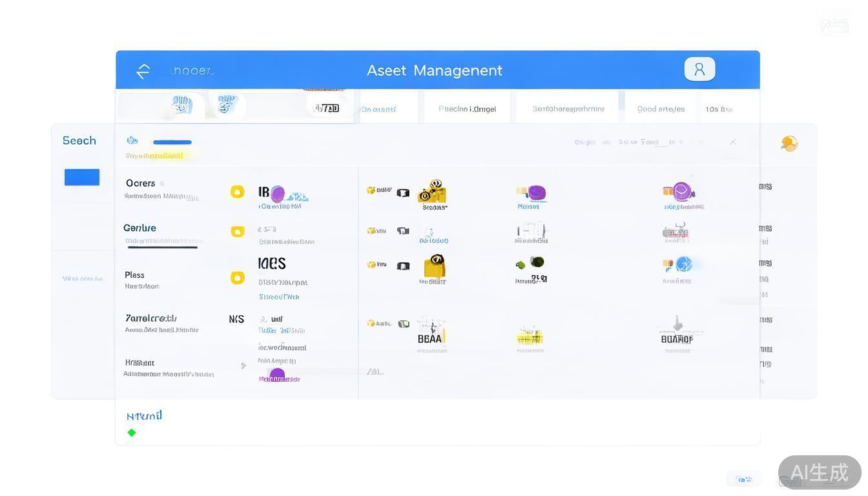This screenshot has height=496, width=868.
Task: Click the green diamond icon at the bottom
Action: [x=132, y=433]
